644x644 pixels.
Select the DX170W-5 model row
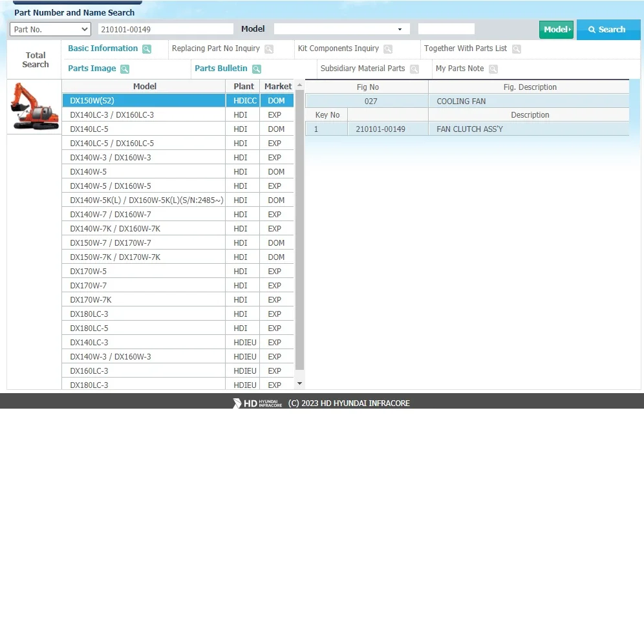tap(178, 272)
